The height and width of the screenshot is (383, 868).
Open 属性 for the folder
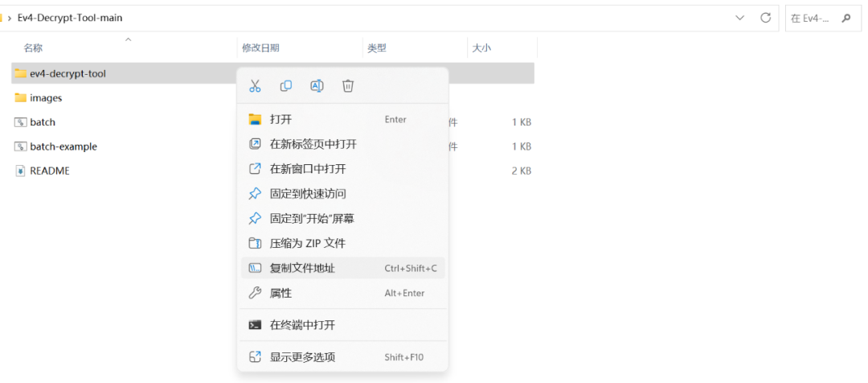280,294
